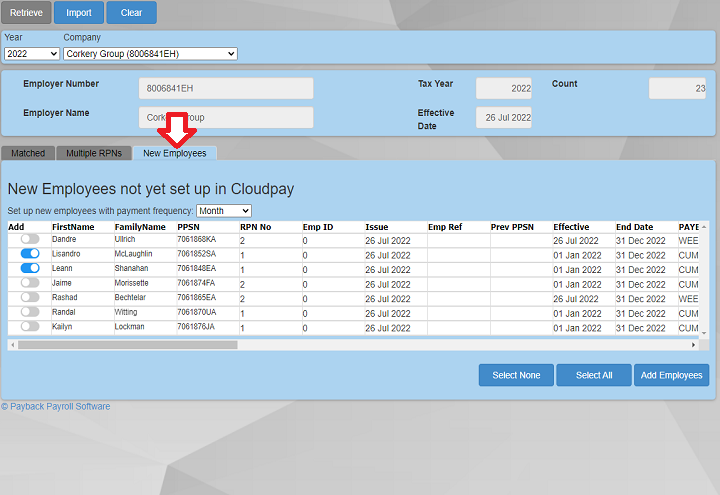
Task: Disable the Add switch for Lisandro McLaughlin
Action: [30, 254]
